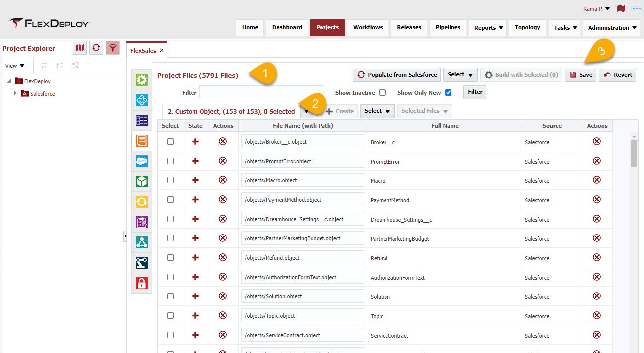Click Populate from Salesforce button
Viewport: 644px width, 353px height.
click(x=396, y=75)
